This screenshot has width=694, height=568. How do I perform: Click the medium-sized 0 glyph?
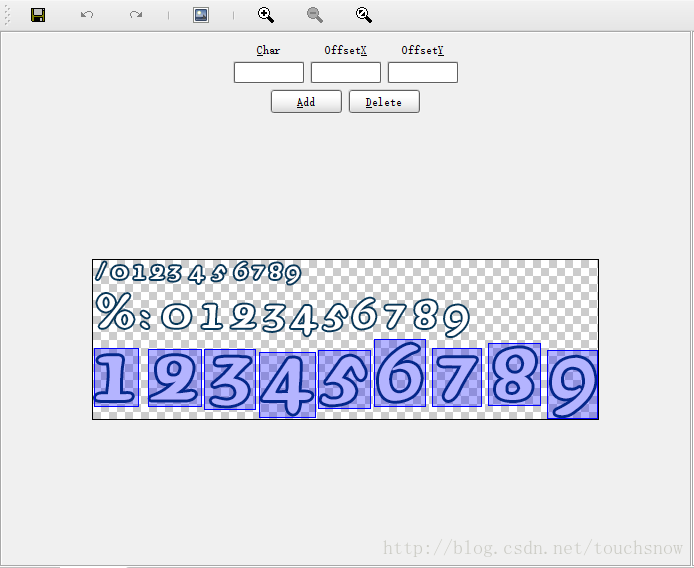(x=177, y=317)
